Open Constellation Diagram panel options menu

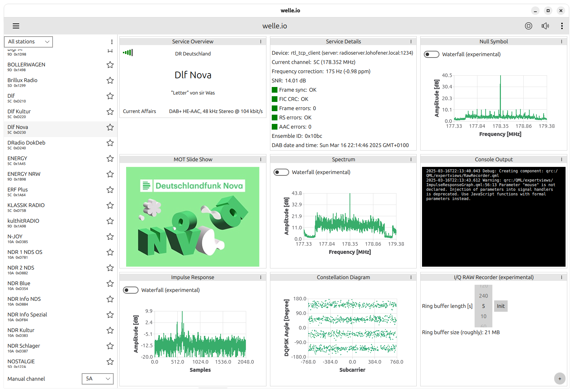[x=411, y=277]
